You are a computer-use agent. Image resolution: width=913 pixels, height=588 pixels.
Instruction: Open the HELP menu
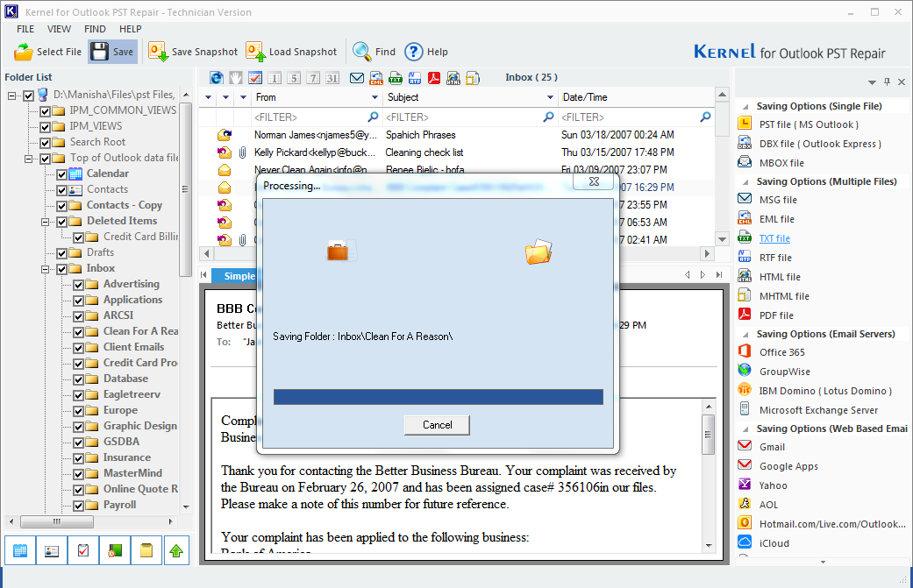click(x=131, y=29)
